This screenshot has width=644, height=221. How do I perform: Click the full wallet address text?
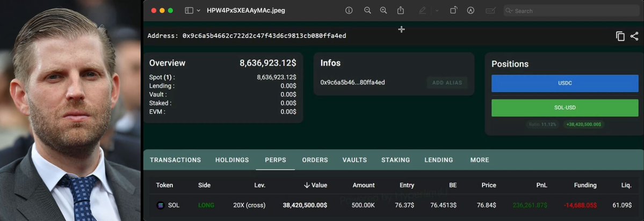(x=264, y=36)
